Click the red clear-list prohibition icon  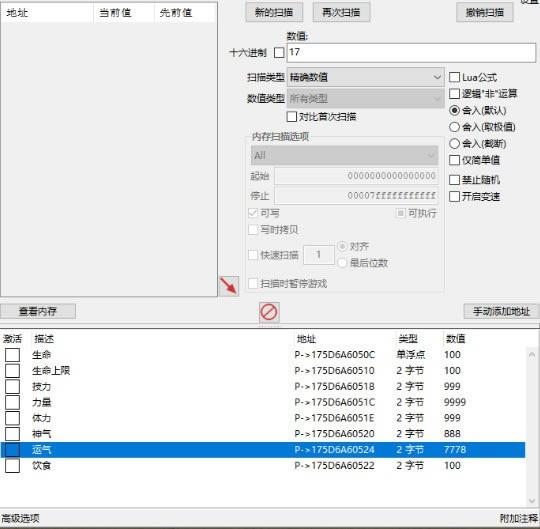pyautogui.click(x=269, y=312)
